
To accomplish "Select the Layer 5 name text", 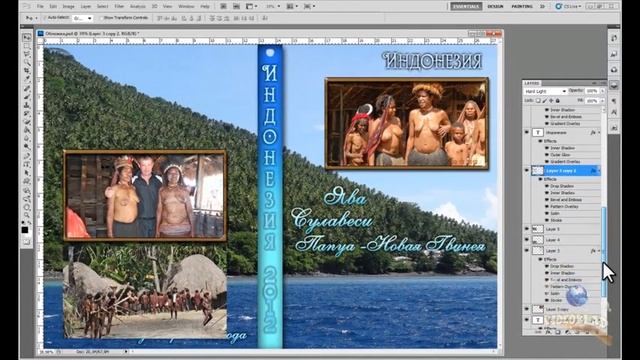I will click(x=552, y=229).
